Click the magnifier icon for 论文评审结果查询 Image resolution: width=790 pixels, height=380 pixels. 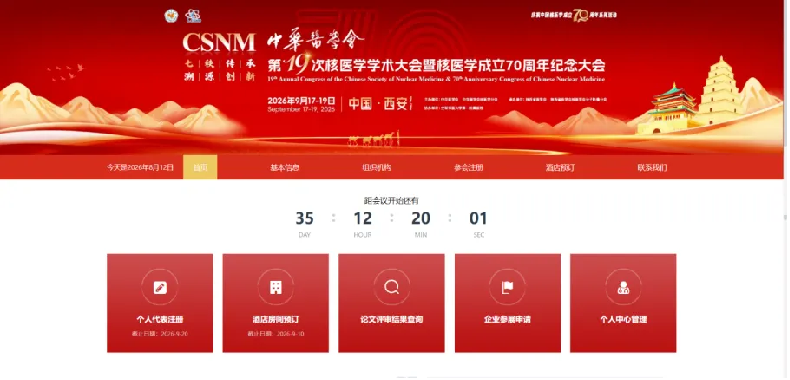click(x=391, y=287)
